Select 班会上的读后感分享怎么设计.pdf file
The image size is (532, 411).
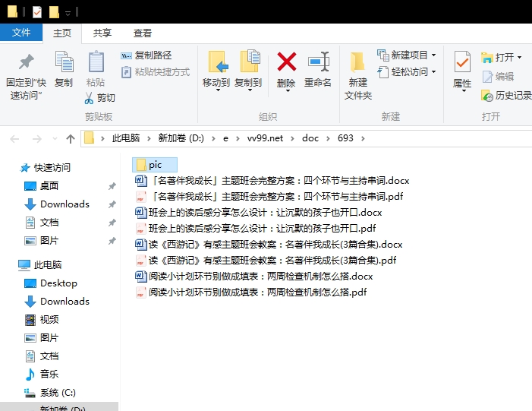pos(256,228)
